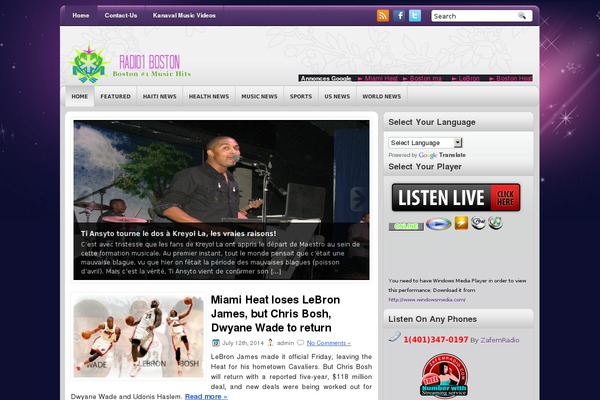Open the Miami Heat loses LeBron headline
Image resolution: width=600 pixels, height=400 pixels.
(x=275, y=313)
